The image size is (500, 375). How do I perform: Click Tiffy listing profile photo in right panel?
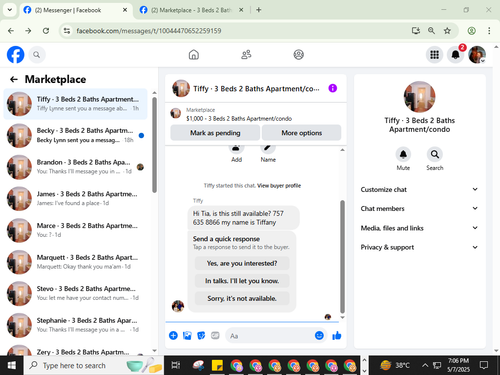coord(419,97)
